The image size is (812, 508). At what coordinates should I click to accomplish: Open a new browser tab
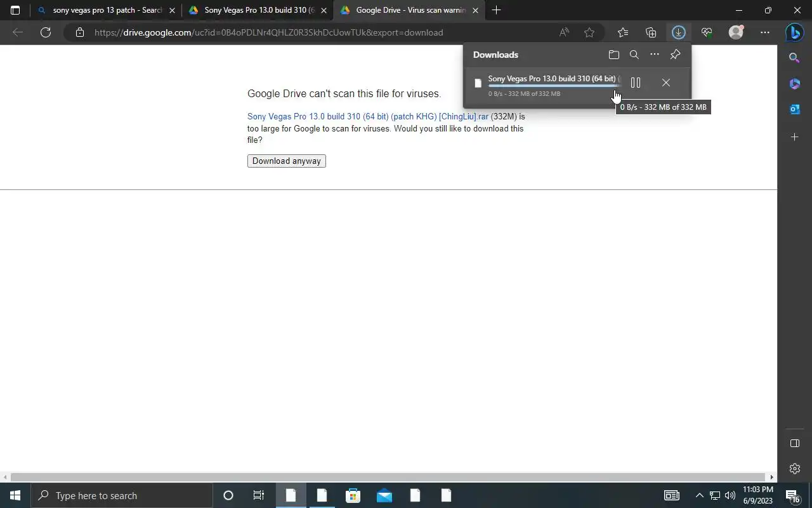click(496, 10)
